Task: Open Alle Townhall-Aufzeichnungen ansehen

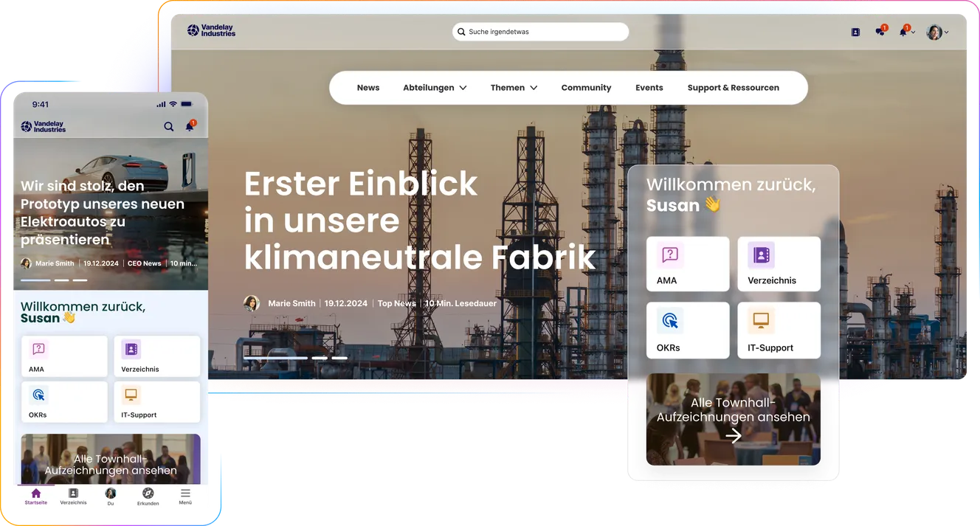Action: tap(733, 419)
